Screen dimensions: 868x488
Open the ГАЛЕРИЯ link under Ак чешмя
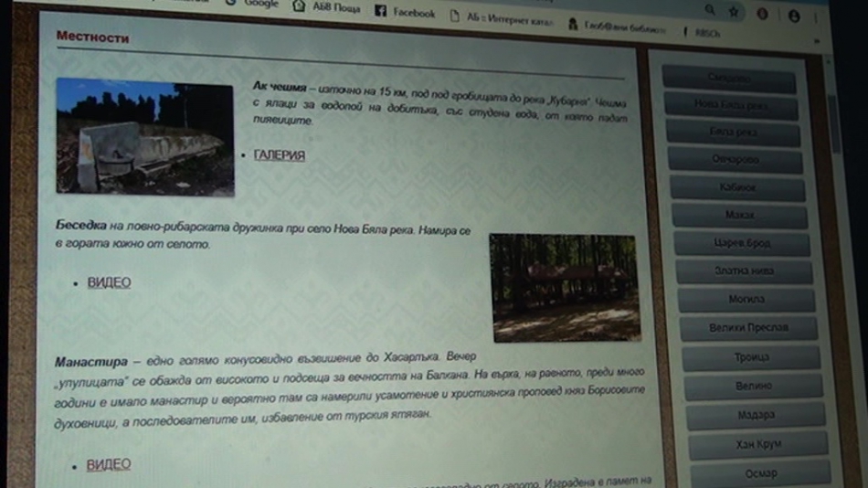coord(279,155)
